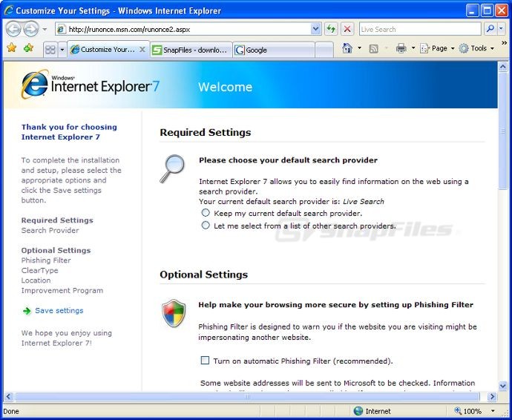Open the Favorites Center star icon
The height and width of the screenshot is (420, 512).
11,48
